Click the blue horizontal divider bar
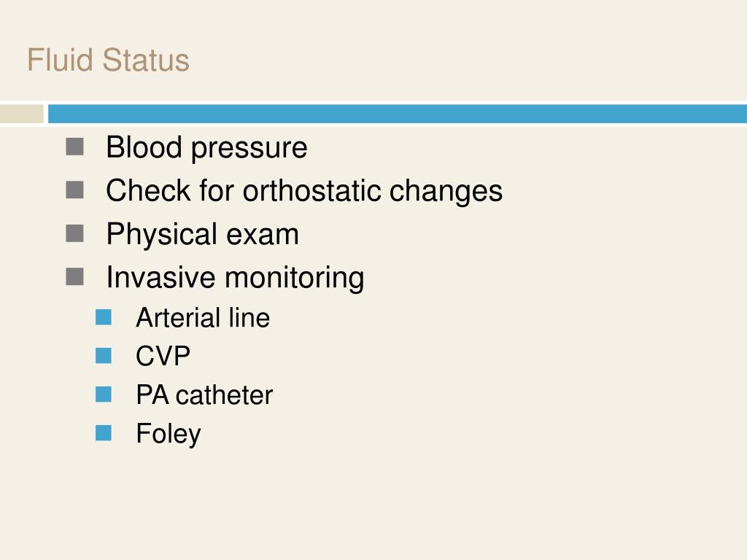 [x=398, y=114]
